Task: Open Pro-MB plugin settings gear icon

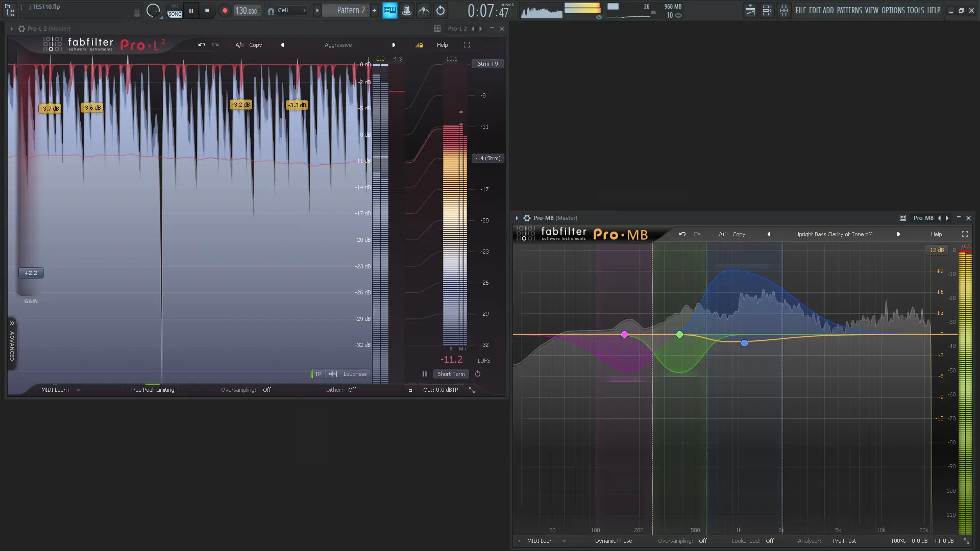Action: [x=527, y=218]
